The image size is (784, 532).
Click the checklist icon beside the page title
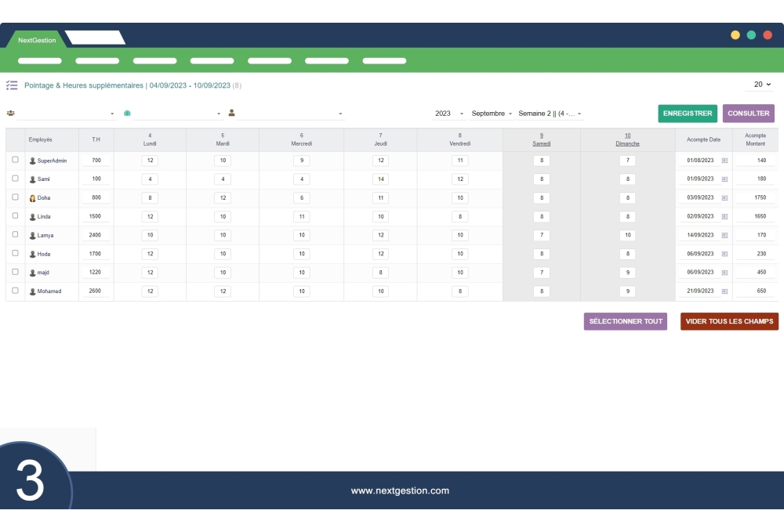(11, 85)
